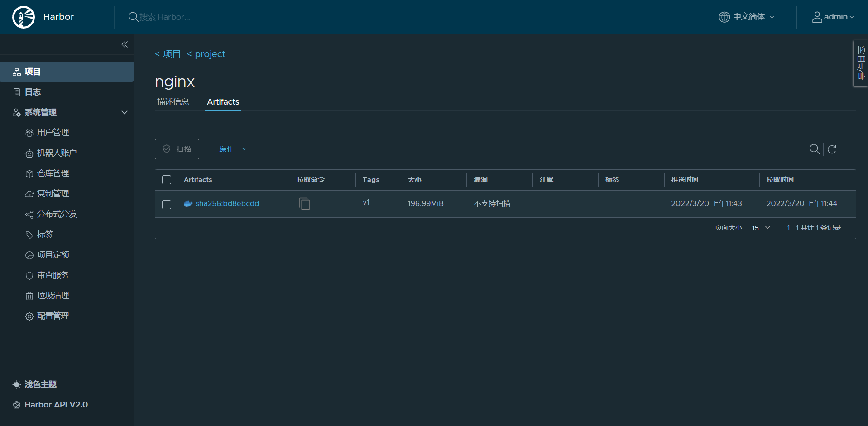Copy the artifact pull command
Screen dimensions: 868x426
point(304,203)
